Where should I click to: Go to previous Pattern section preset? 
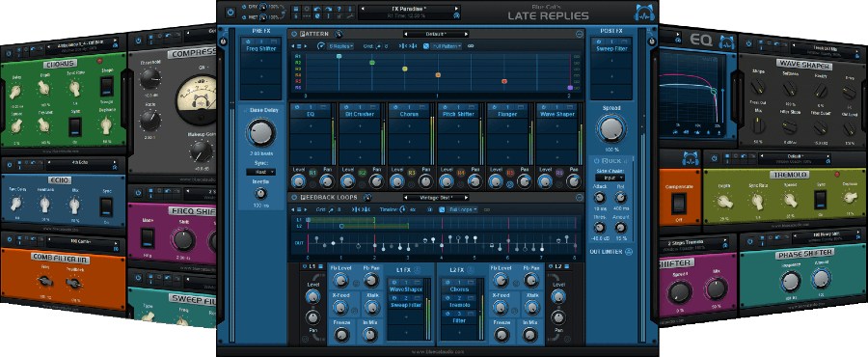click(x=407, y=35)
